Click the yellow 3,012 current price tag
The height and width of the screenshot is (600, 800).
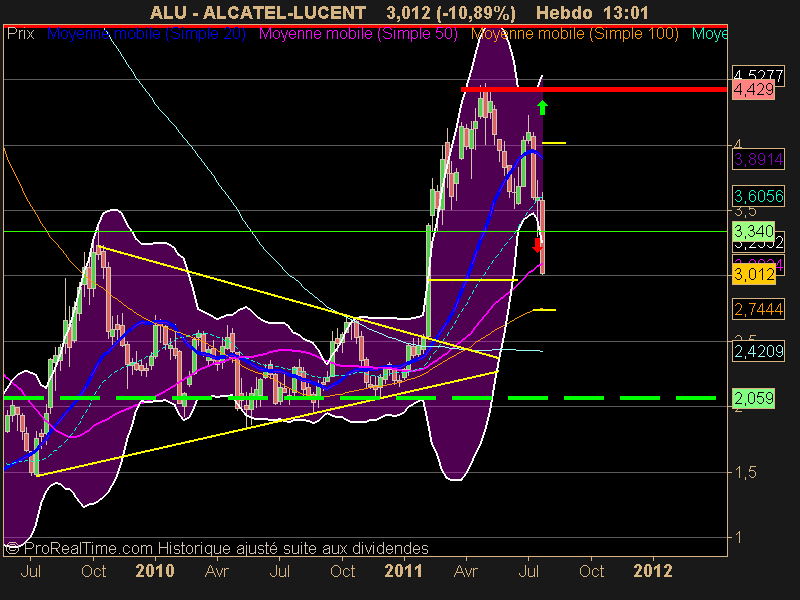(754, 274)
